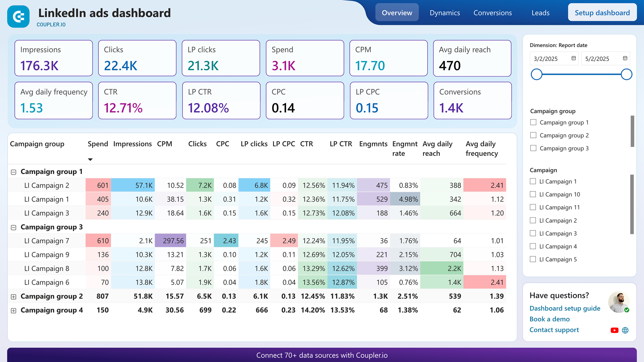The width and height of the screenshot is (644, 362).
Task: Check the Campaign group 1 filter checkbox
Action: pyautogui.click(x=533, y=122)
